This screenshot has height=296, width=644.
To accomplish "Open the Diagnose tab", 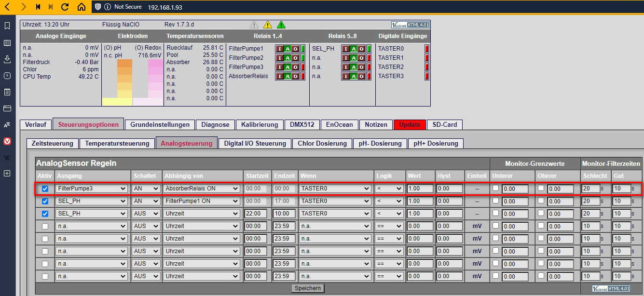I will click(215, 124).
